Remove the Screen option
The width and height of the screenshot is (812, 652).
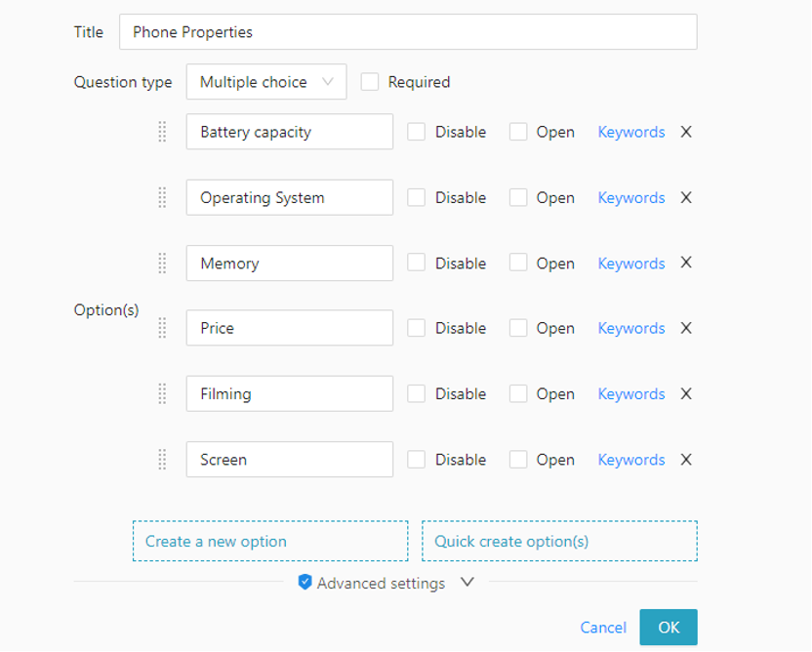click(x=686, y=460)
